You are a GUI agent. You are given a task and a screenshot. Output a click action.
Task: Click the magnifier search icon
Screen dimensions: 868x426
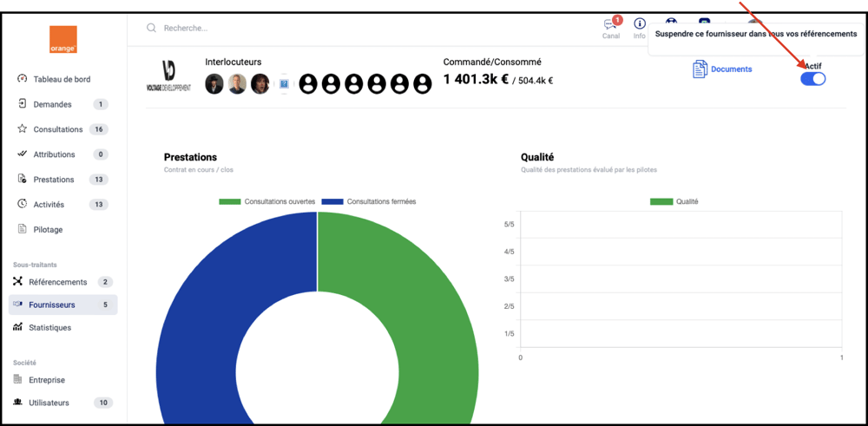151,28
